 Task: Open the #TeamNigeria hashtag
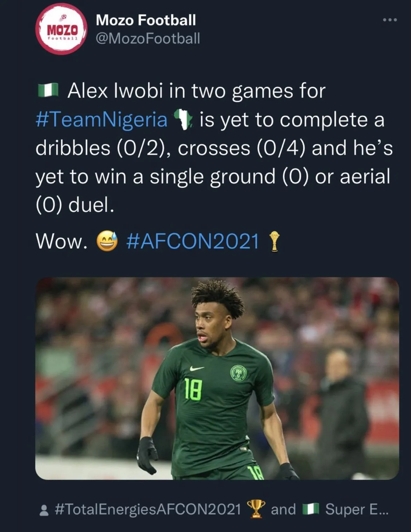101,120
